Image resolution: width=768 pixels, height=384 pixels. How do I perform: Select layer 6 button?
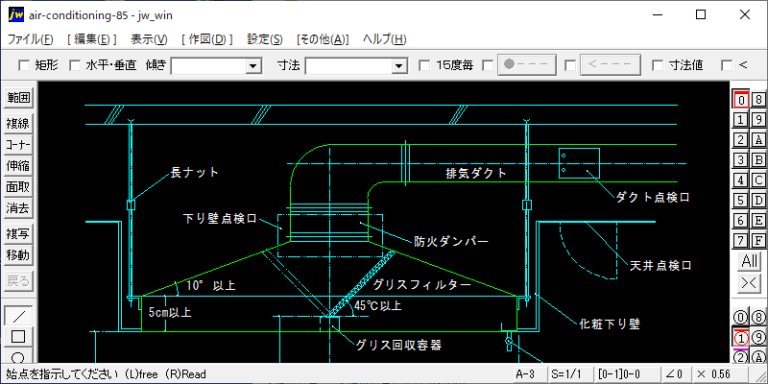click(741, 220)
